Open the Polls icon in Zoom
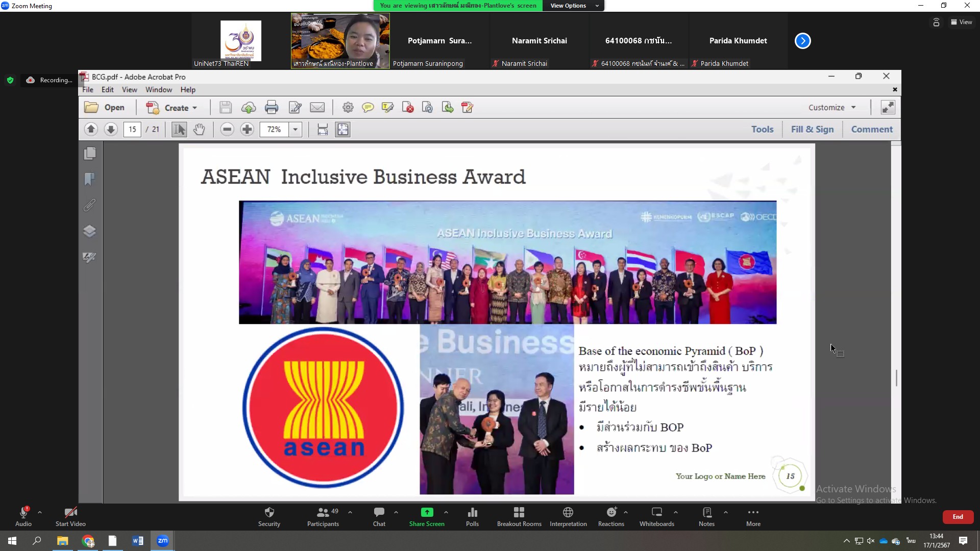 coord(472,516)
